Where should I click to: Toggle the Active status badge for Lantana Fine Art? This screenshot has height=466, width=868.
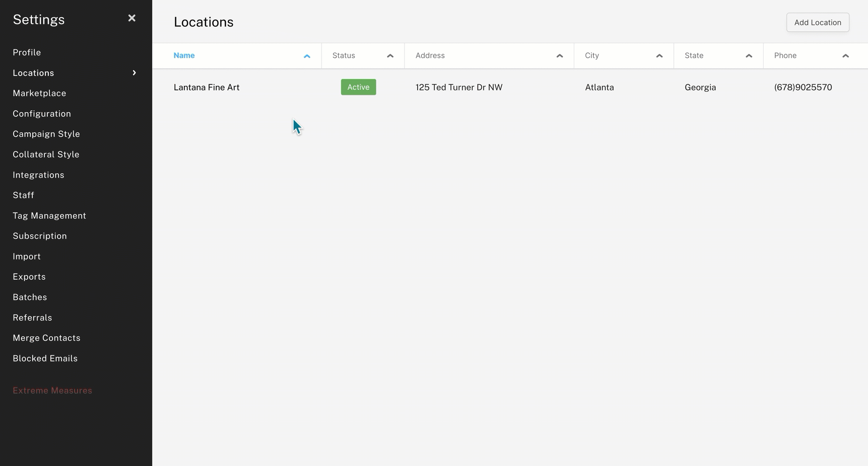point(358,87)
